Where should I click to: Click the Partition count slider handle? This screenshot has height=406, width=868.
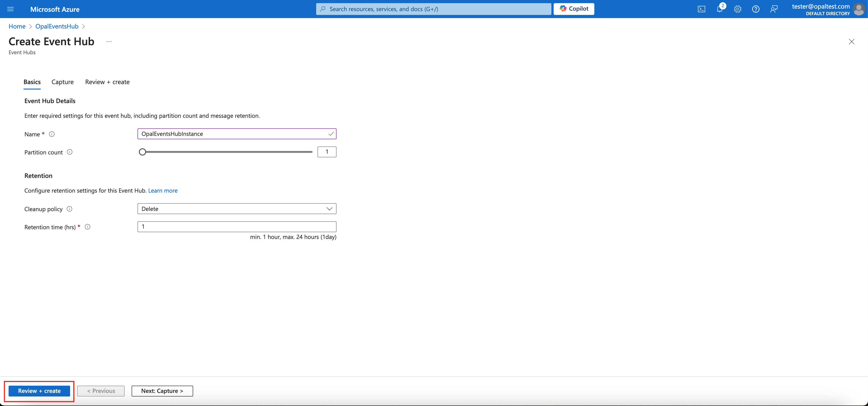pyautogui.click(x=142, y=152)
